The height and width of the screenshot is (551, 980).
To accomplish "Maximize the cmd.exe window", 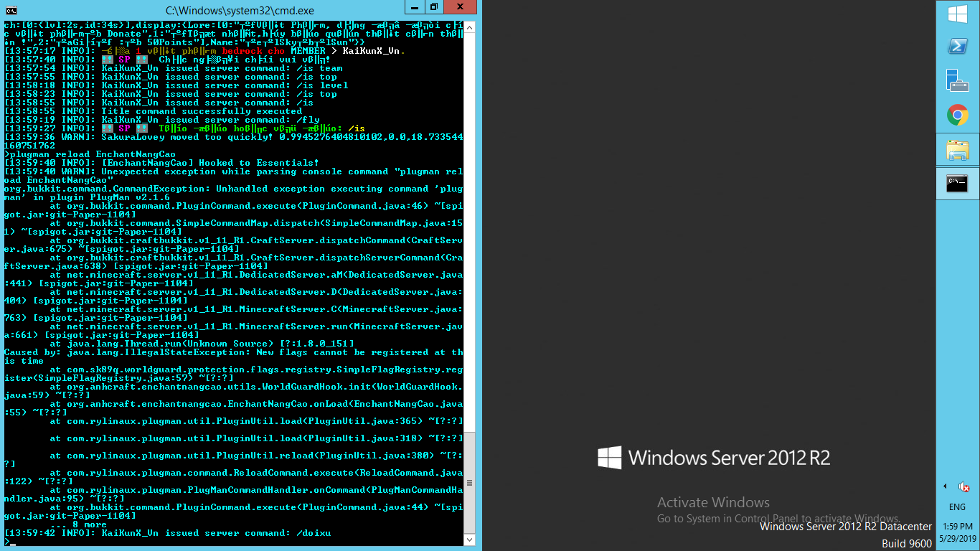I will coord(433,7).
